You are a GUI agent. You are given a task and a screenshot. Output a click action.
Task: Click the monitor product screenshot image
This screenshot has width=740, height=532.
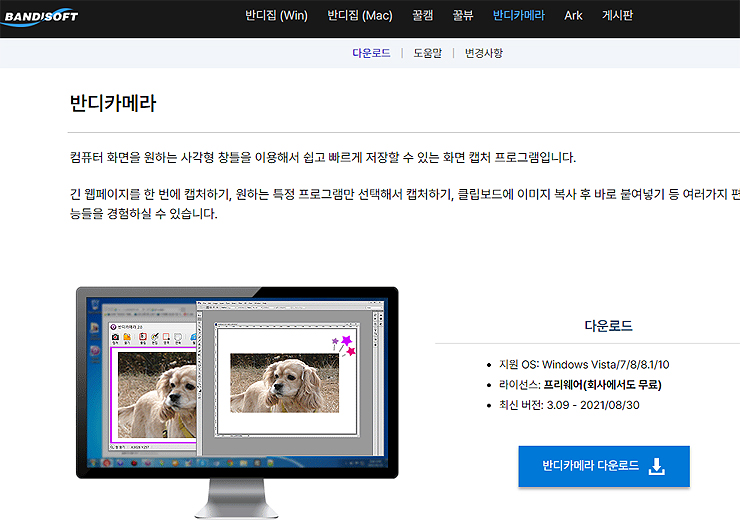point(237,403)
